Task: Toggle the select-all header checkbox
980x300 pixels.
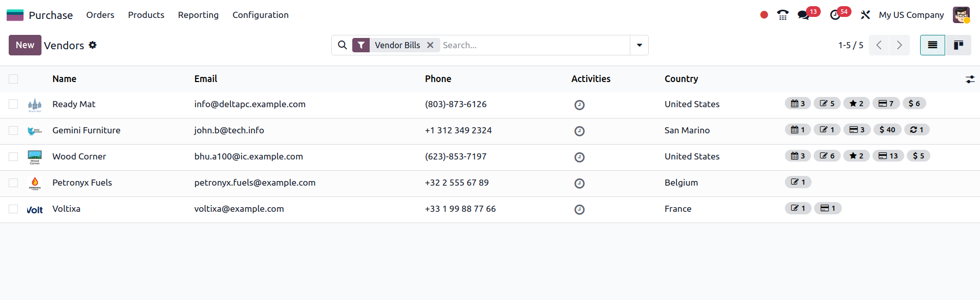Action: click(13, 79)
